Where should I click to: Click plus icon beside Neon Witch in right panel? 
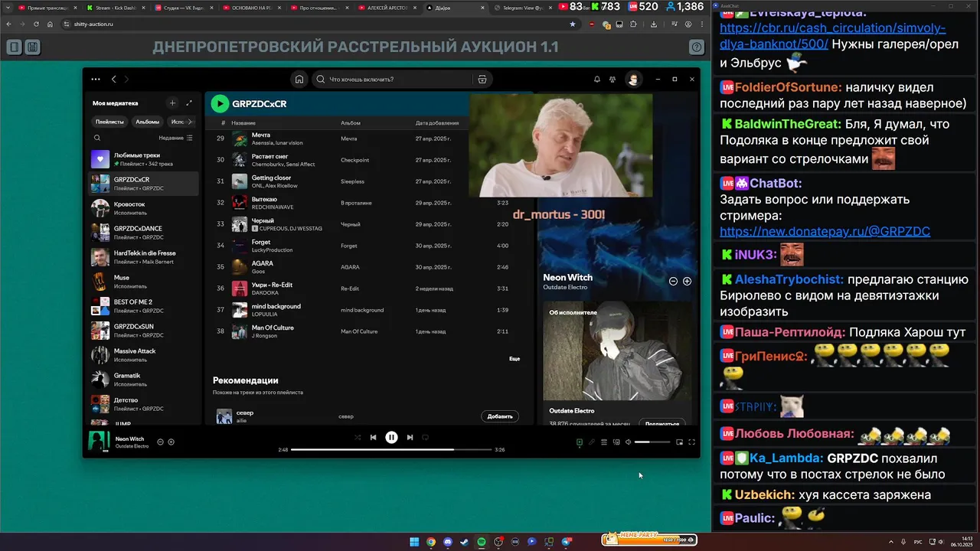coord(687,281)
